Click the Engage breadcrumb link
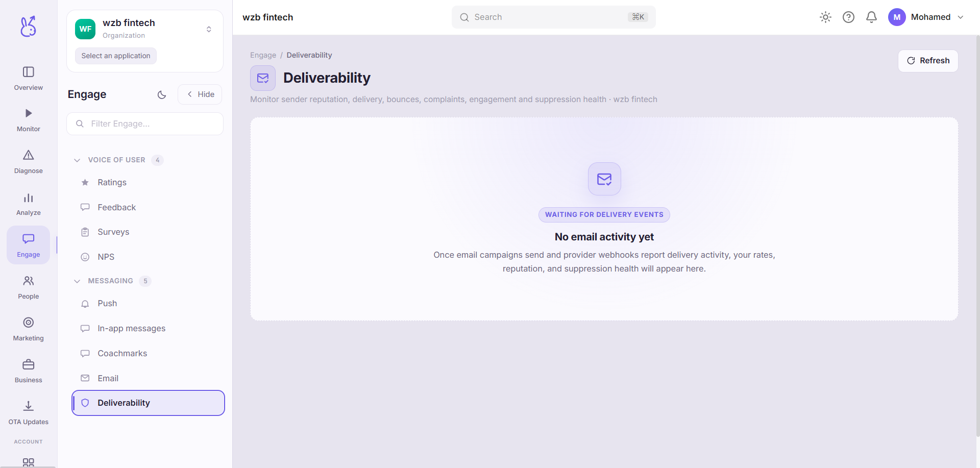This screenshot has width=980, height=468. [x=263, y=55]
